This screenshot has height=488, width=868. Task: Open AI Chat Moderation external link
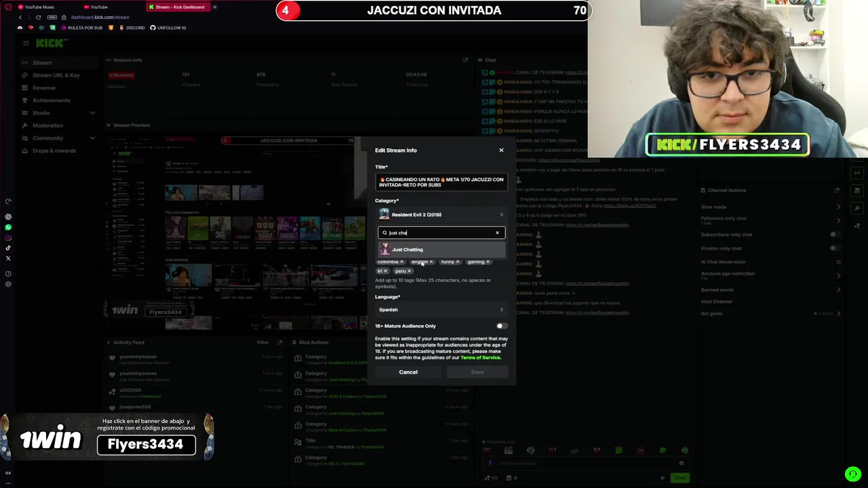point(838,262)
